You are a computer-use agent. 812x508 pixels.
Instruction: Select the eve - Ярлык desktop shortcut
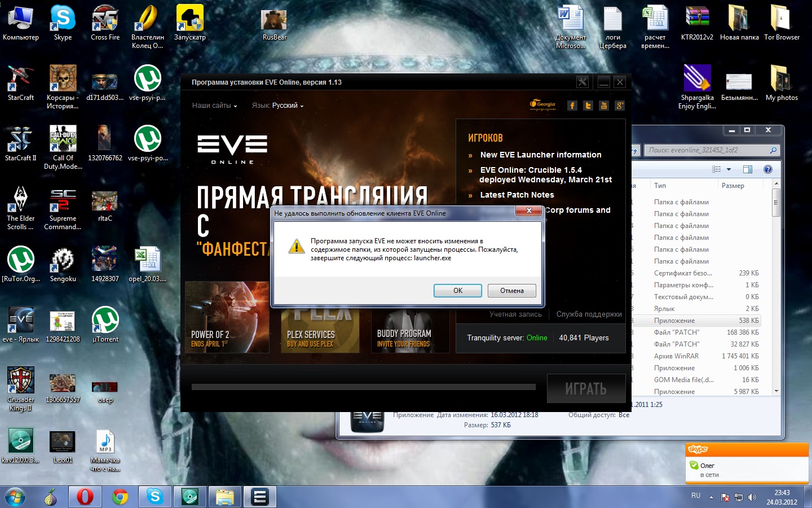pyautogui.click(x=21, y=326)
